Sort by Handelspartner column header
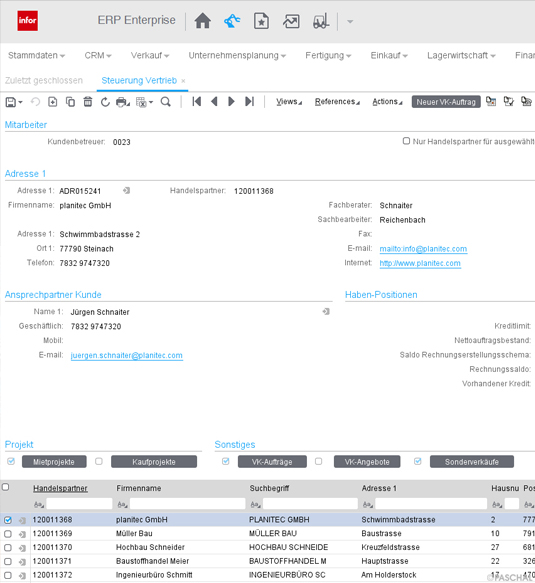The width and height of the screenshot is (535, 583). click(60, 488)
